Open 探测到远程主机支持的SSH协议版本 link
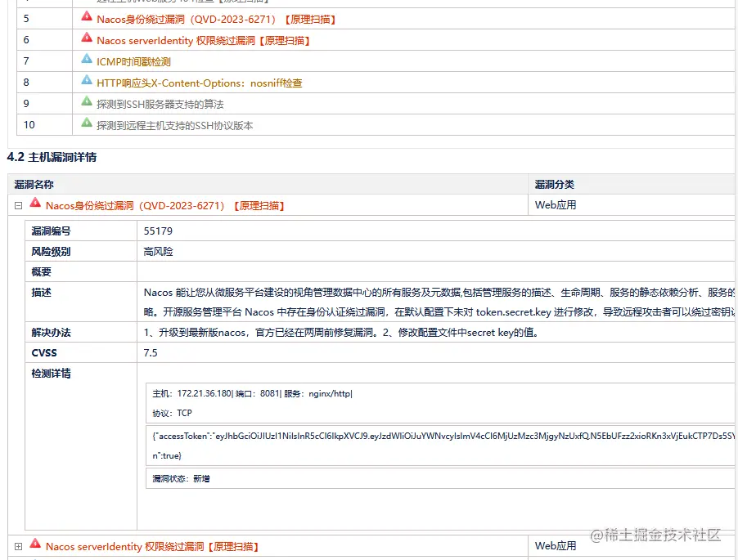The width and height of the screenshot is (738, 560). pos(174,126)
